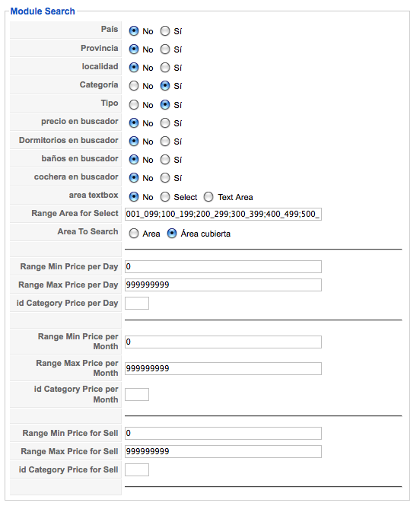420x509 pixels.
Task: Choose Select option for area textbox
Action: (x=165, y=197)
